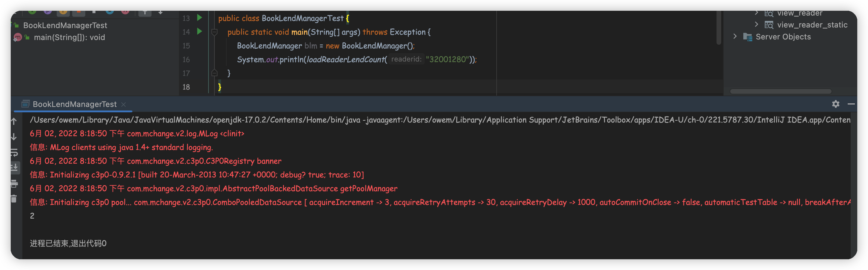Select view_reader_static in database tree
Image resolution: width=868 pixels, height=270 pixels.
pos(812,25)
